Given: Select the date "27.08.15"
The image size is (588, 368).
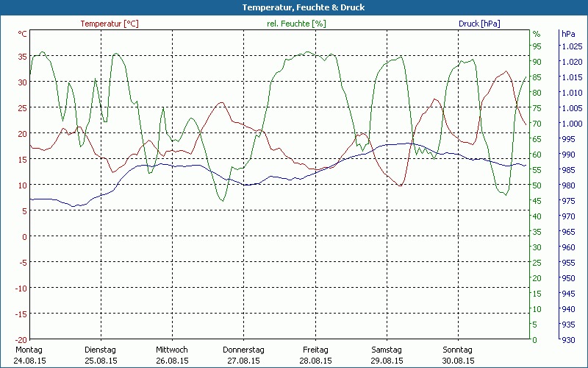Looking at the screenshot, I should pyautogui.click(x=243, y=361).
